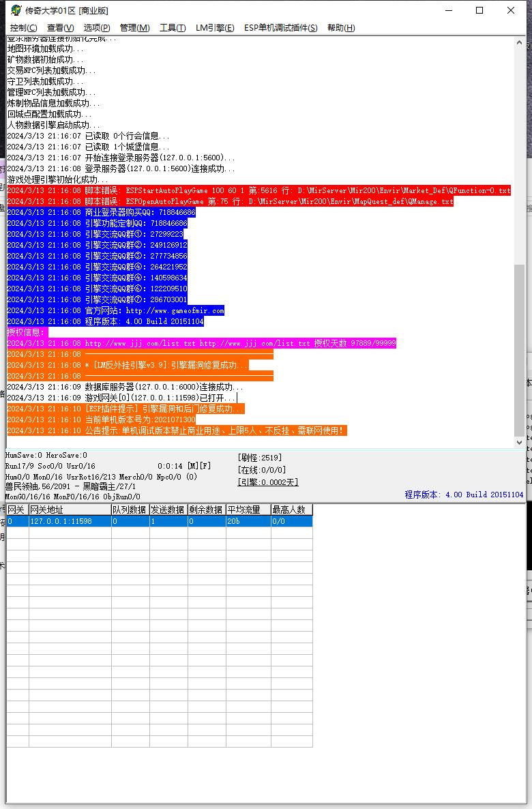Click the 授权天数 97889/99999 log line
This screenshot has height=809, width=532.
[201, 343]
